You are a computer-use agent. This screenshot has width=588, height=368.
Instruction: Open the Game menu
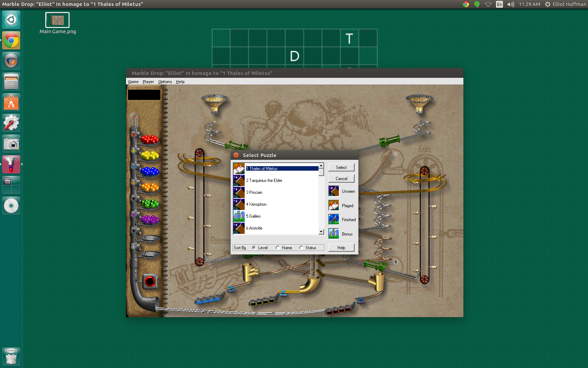click(133, 82)
